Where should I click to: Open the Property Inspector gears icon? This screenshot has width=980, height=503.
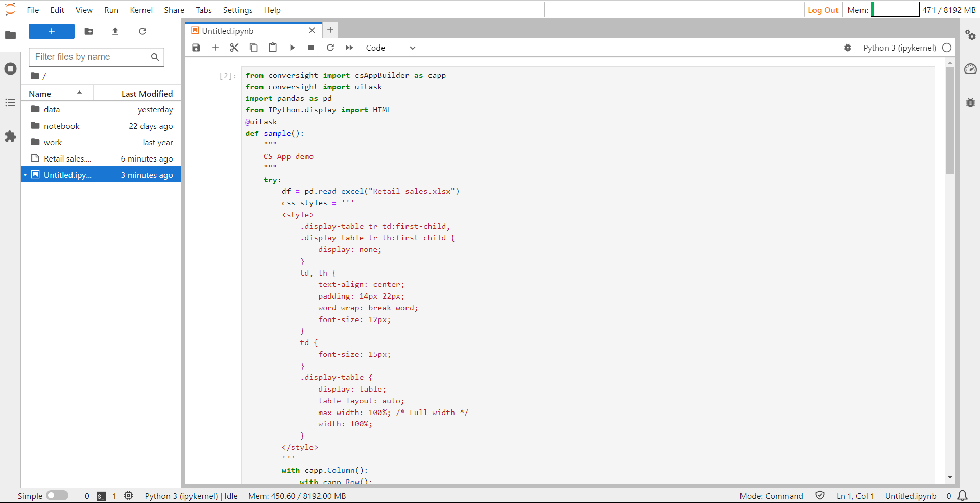click(970, 35)
